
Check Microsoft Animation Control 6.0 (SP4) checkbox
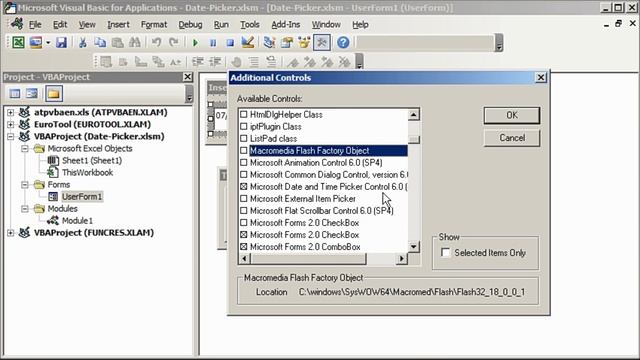click(x=244, y=162)
